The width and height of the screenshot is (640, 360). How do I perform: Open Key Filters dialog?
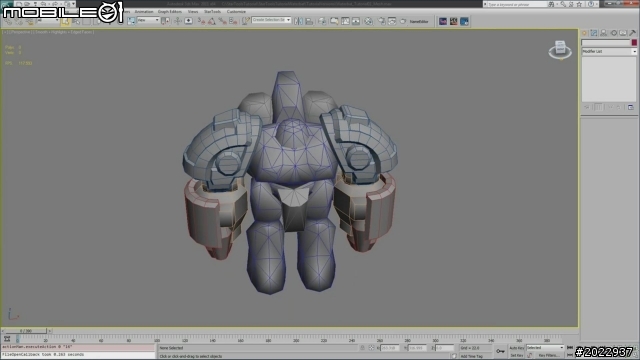(x=549, y=355)
